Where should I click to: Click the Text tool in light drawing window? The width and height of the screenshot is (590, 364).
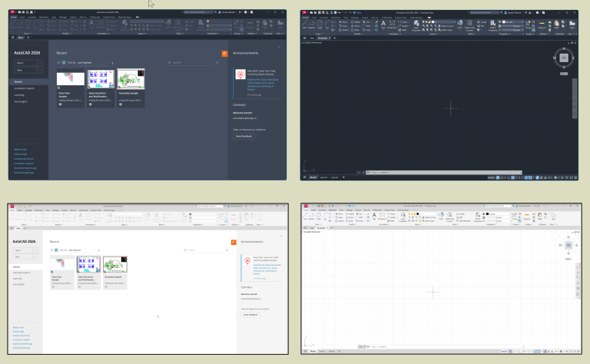pyautogui.click(x=374, y=216)
